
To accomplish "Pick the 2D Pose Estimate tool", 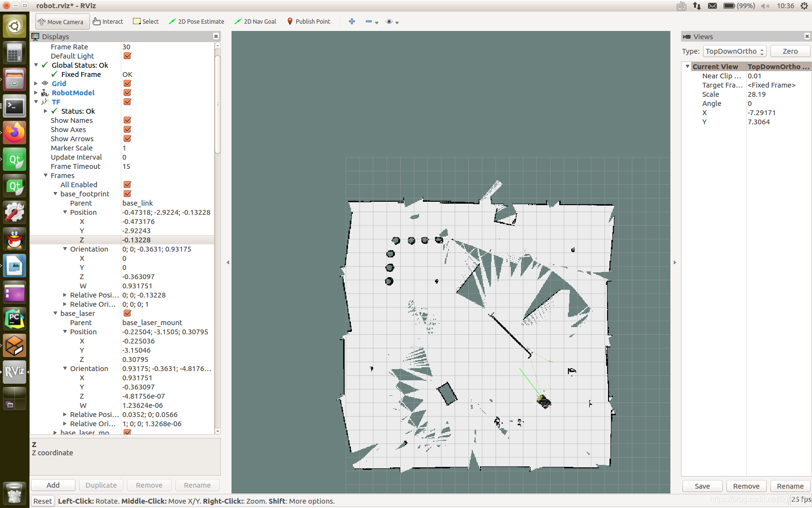I will (196, 22).
